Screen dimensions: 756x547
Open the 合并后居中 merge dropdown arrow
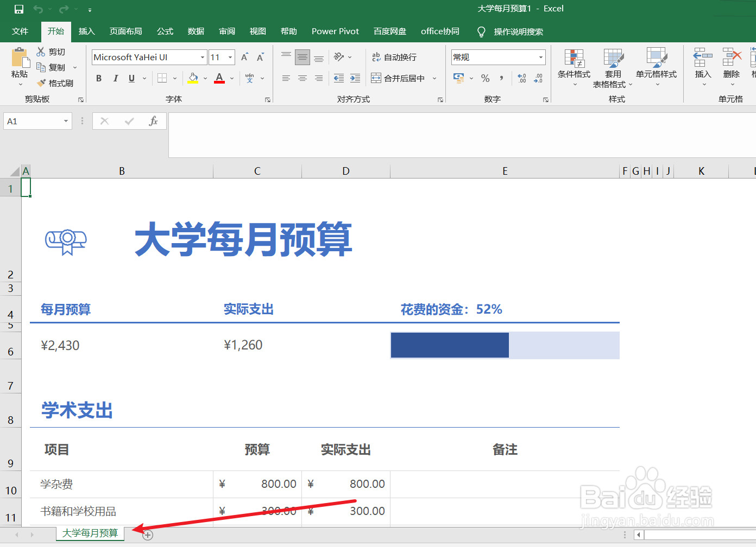[434, 78]
